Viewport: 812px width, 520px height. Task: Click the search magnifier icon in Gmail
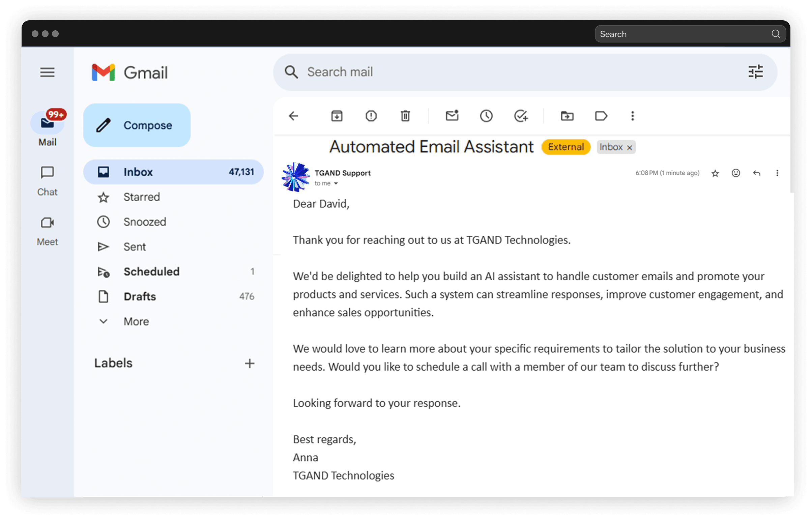pyautogui.click(x=291, y=72)
